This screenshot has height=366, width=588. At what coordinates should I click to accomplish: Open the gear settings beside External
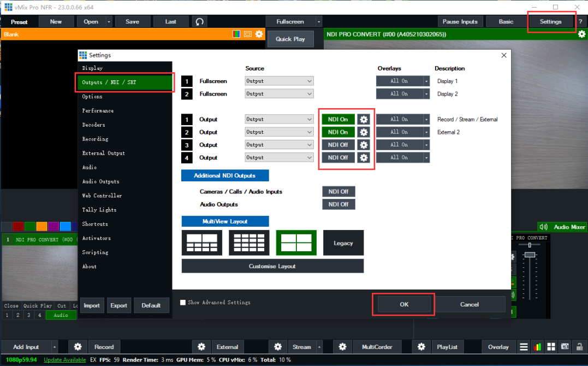click(x=201, y=347)
